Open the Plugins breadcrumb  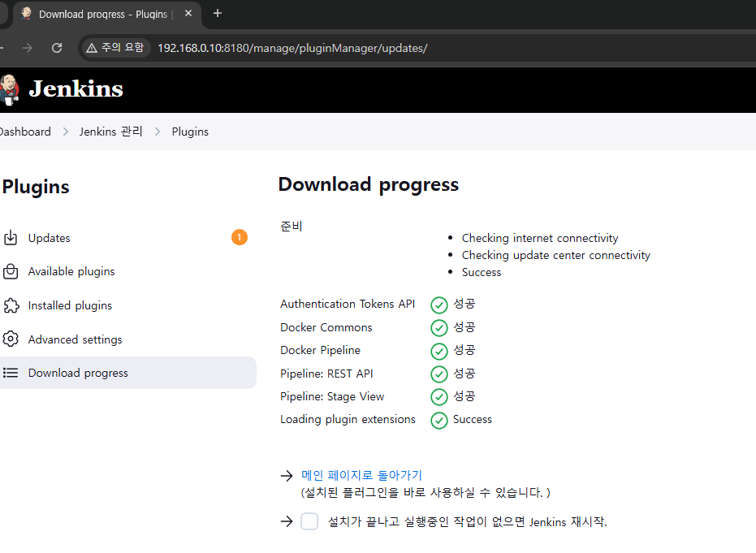click(190, 132)
